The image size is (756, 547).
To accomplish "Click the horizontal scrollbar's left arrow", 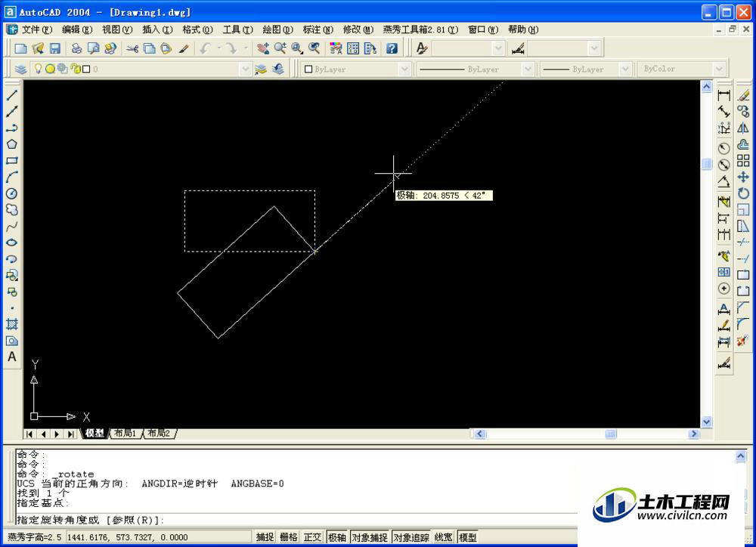I will (x=480, y=434).
